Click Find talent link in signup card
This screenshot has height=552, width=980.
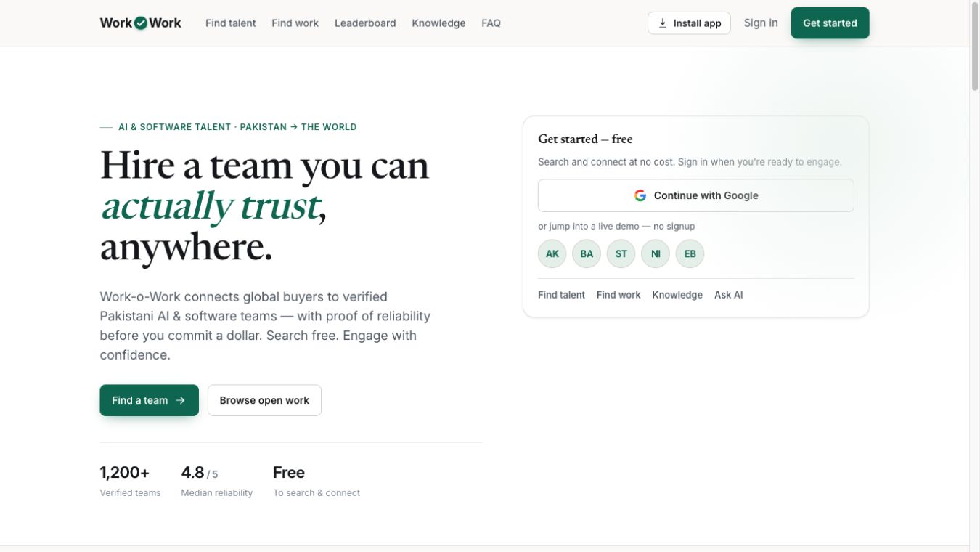pyautogui.click(x=561, y=295)
